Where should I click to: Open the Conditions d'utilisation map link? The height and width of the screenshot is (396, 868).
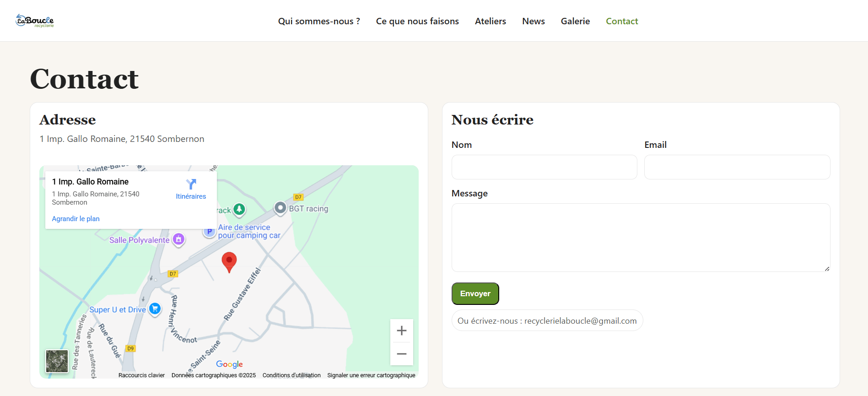(x=291, y=375)
